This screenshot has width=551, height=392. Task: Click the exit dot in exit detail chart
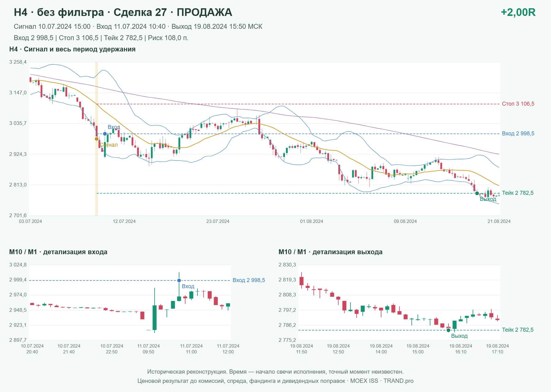click(x=448, y=330)
